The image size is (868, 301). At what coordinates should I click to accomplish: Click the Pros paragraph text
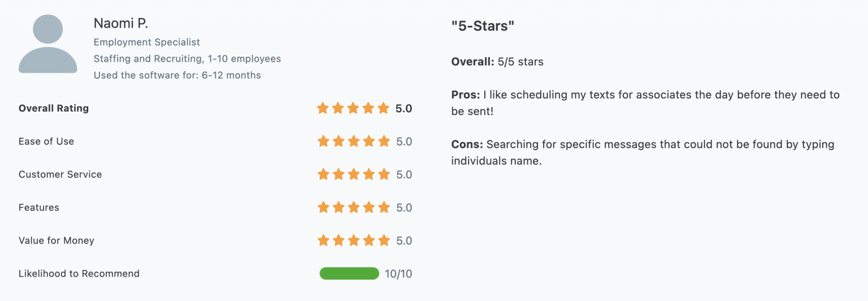(645, 103)
